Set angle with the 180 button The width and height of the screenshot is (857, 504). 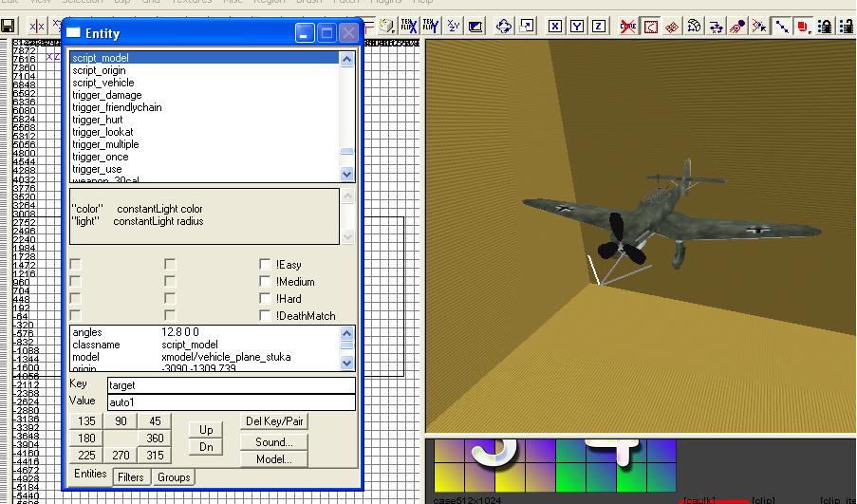[x=86, y=439]
